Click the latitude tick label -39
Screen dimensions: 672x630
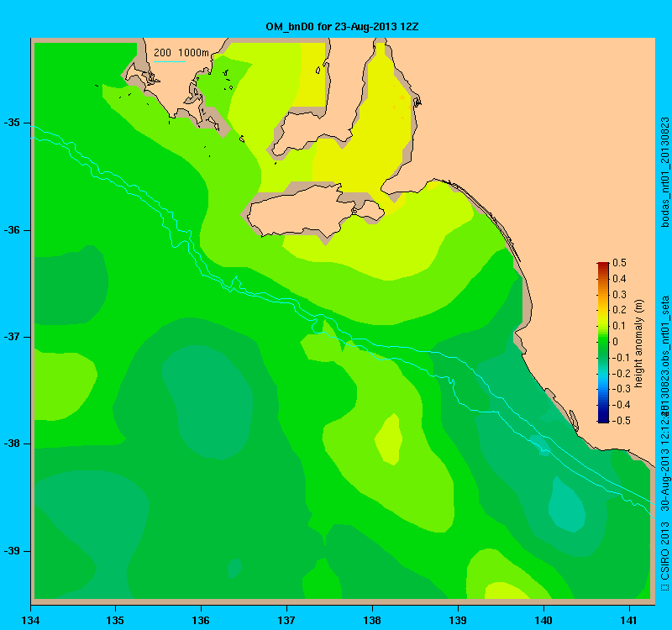tap(12, 551)
